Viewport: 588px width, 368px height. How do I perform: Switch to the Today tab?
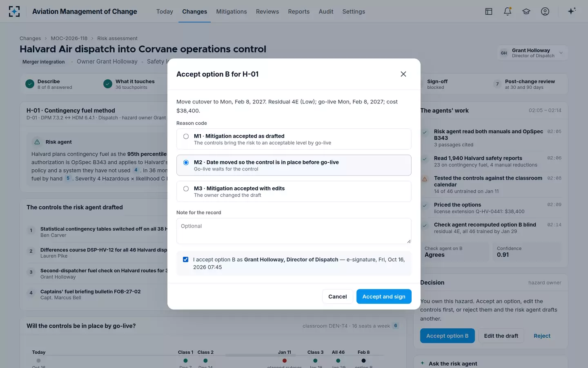(x=165, y=11)
